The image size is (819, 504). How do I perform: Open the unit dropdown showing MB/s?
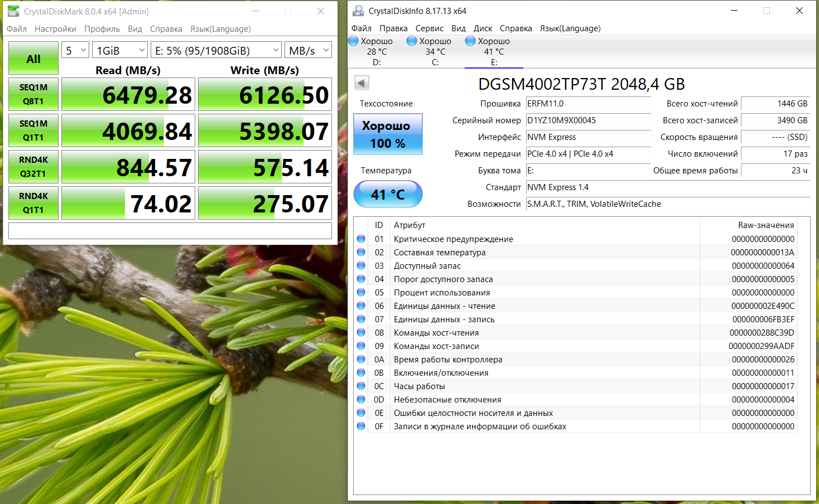click(308, 50)
